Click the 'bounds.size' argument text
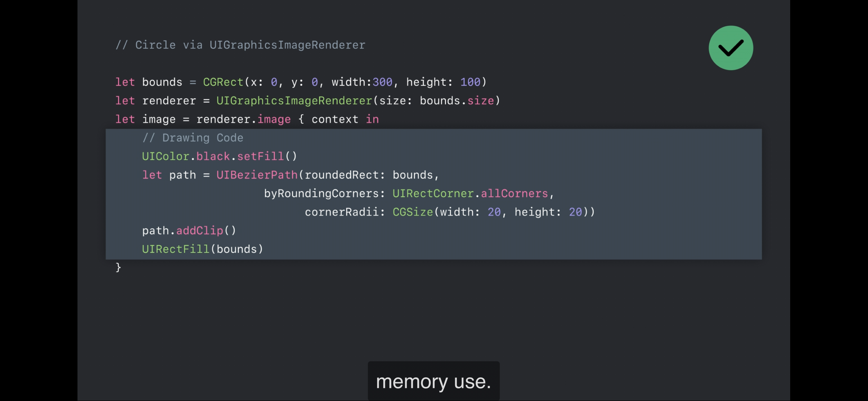Image resolution: width=868 pixels, height=401 pixels. point(457,101)
